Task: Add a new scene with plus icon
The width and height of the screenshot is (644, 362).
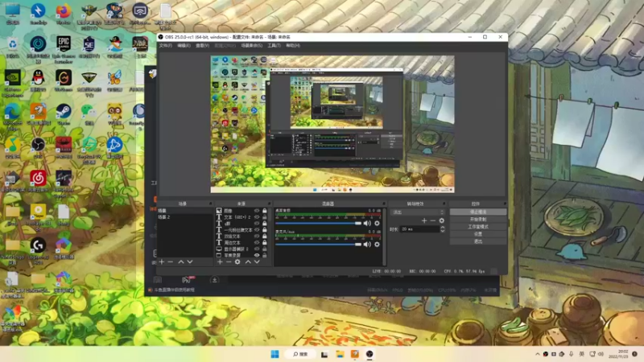Action: coord(162,262)
